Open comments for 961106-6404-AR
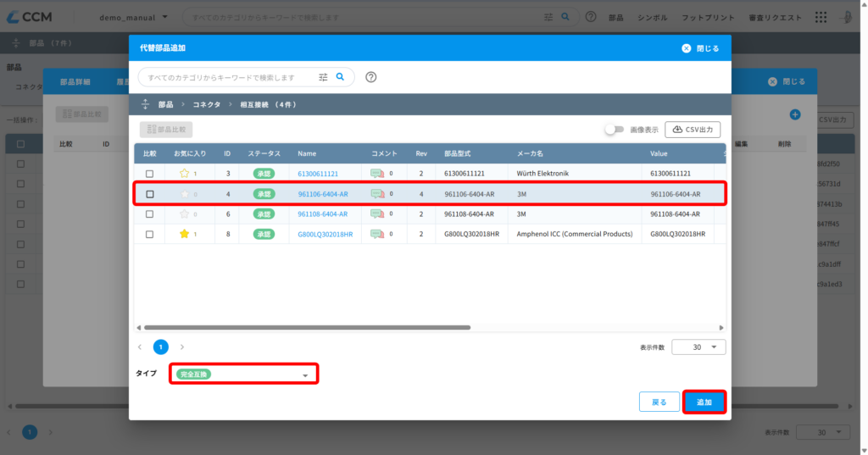This screenshot has height=455, width=868. (377, 194)
